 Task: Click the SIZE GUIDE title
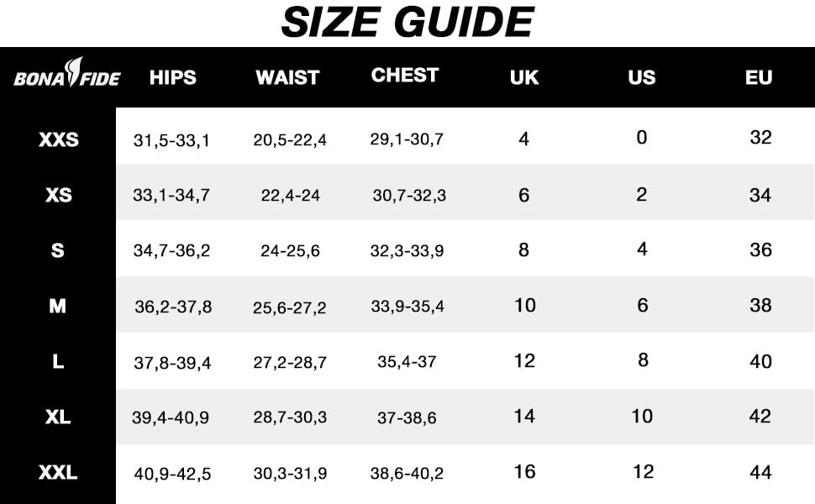(x=407, y=23)
